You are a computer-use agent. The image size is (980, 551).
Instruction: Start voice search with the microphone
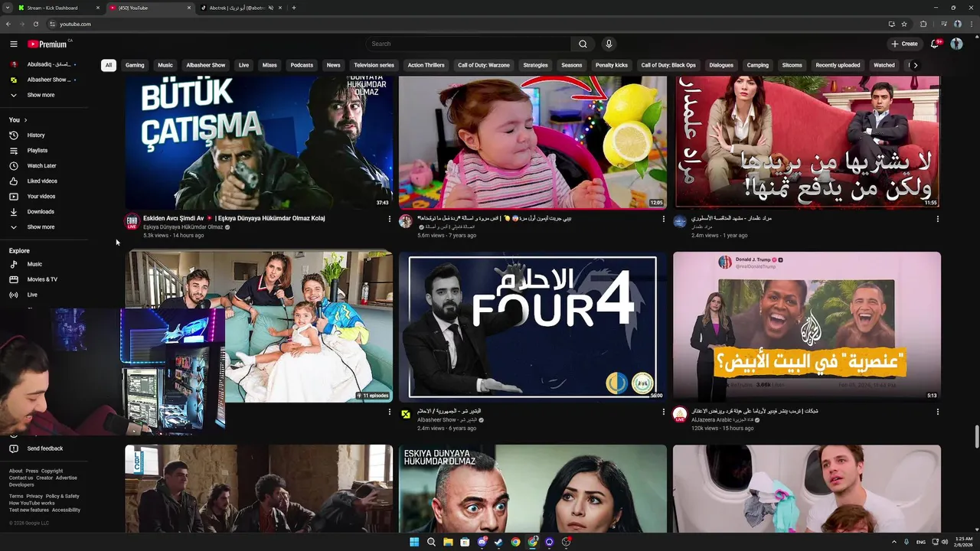coord(609,44)
